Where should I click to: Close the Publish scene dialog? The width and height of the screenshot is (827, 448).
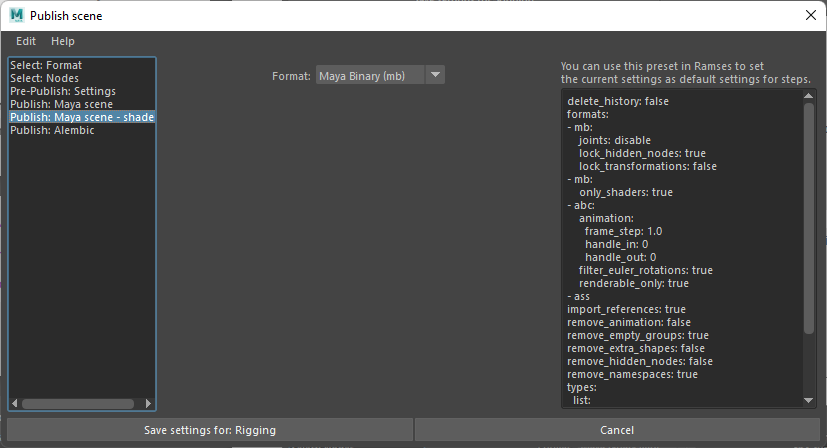click(x=811, y=15)
